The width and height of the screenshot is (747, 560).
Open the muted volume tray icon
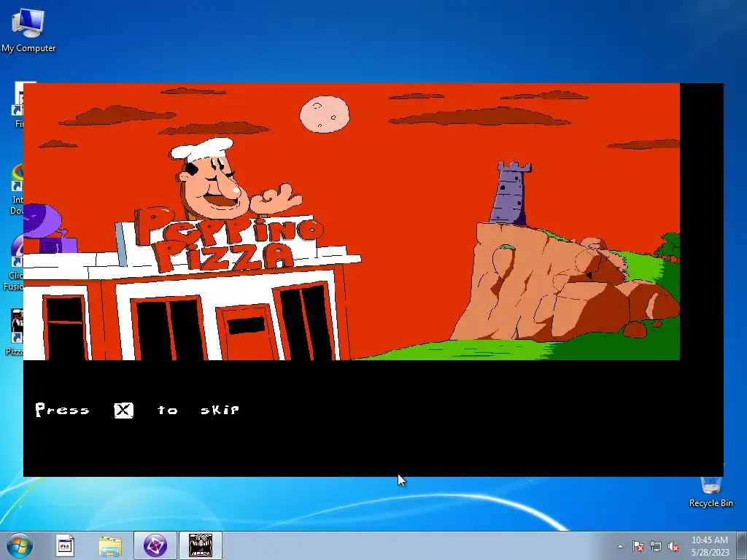(x=673, y=546)
